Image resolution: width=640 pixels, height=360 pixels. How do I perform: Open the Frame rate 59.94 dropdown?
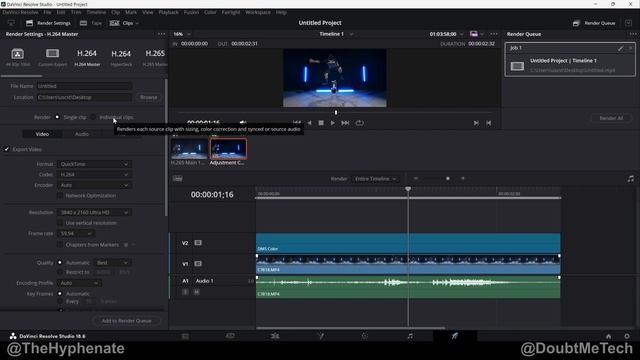pyautogui.click(x=76, y=233)
